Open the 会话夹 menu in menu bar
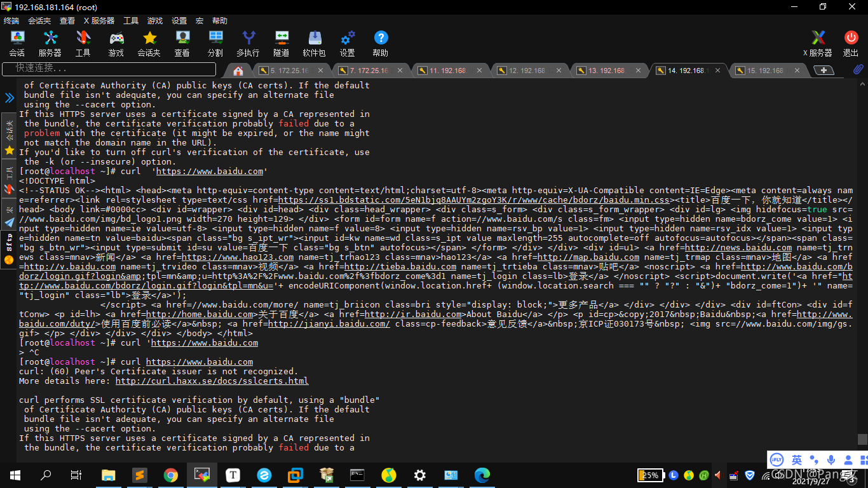 click(40, 20)
